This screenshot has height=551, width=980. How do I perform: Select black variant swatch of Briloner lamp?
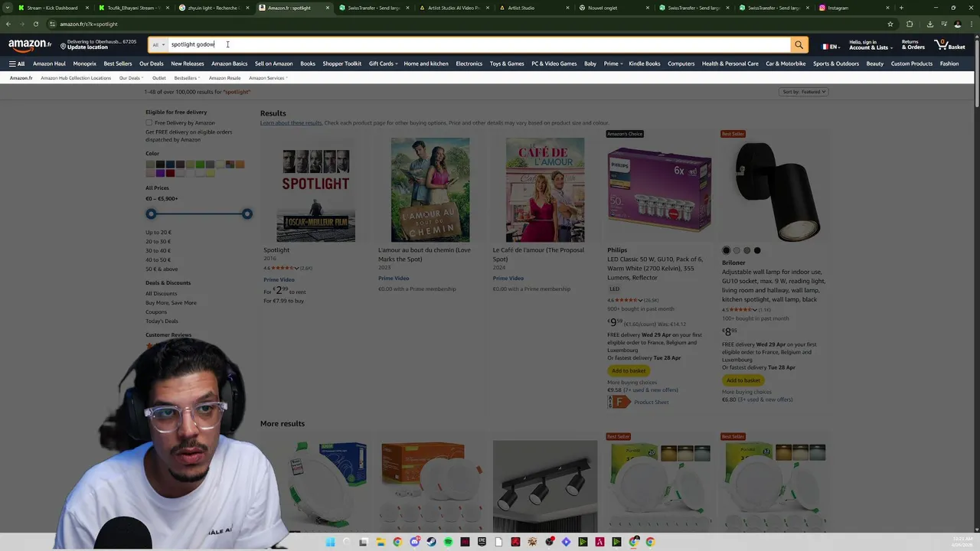[727, 250]
